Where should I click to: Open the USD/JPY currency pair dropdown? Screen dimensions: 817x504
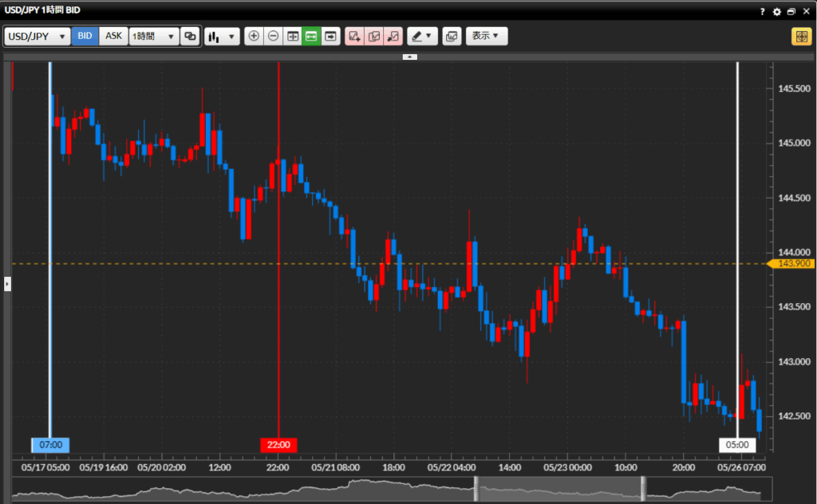click(x=37, y=37)
